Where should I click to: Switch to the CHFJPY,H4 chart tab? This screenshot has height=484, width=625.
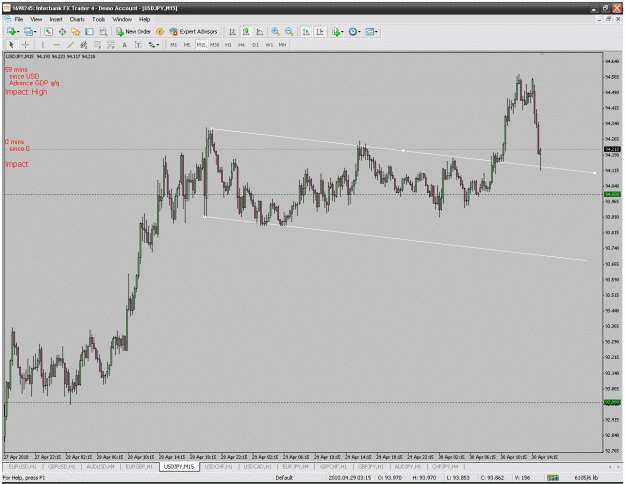point(445,466)
